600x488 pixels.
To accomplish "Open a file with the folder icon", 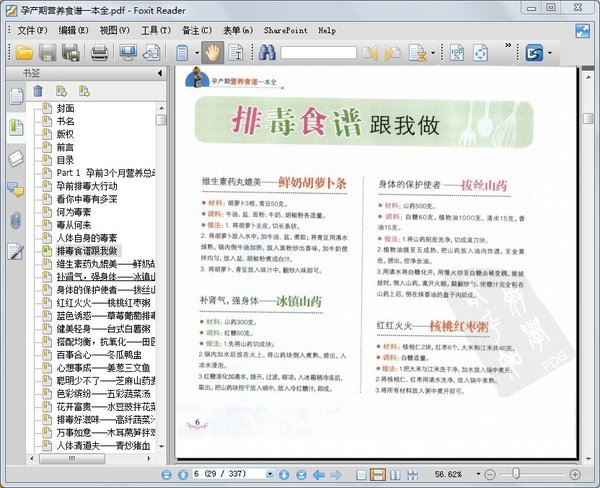I will coord(24,52).
